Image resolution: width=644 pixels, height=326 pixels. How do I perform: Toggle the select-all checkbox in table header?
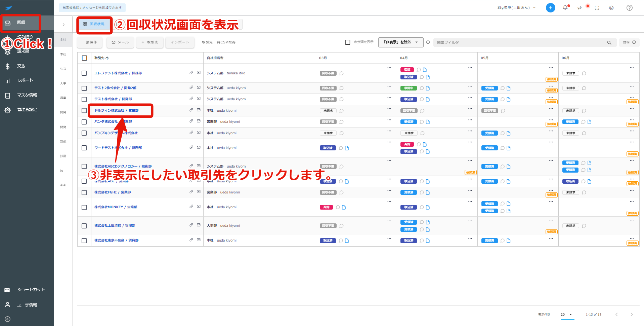coord(84,58)
